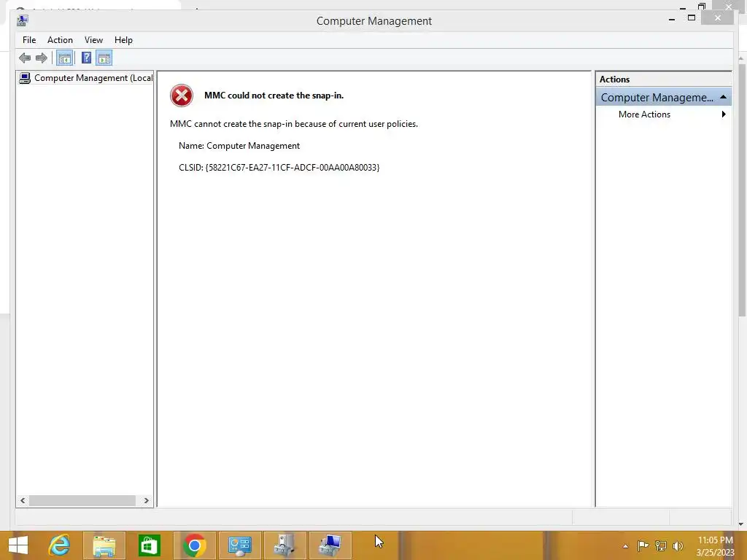Toggle Show/Hide Console Tree button
The height and width of the screenshot is (560, 747).
pyautogui.click(x=64, y=58)
